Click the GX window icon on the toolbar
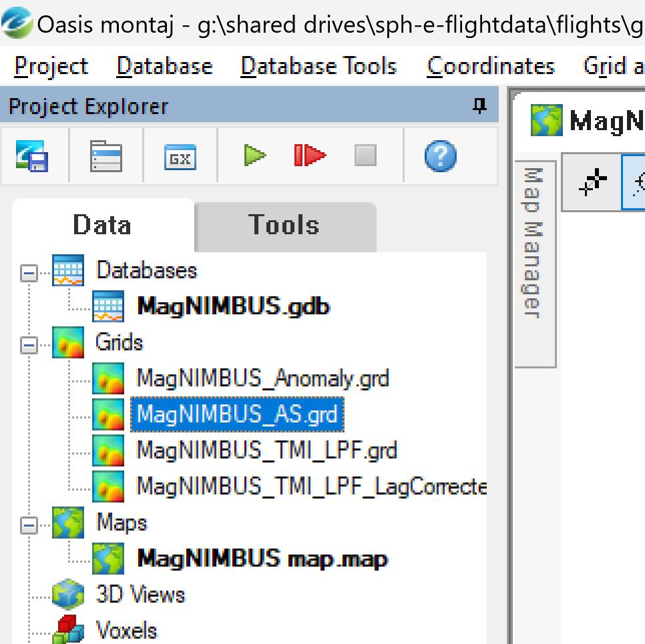Viewport: 645px width, 644px height. pos(178,155)
